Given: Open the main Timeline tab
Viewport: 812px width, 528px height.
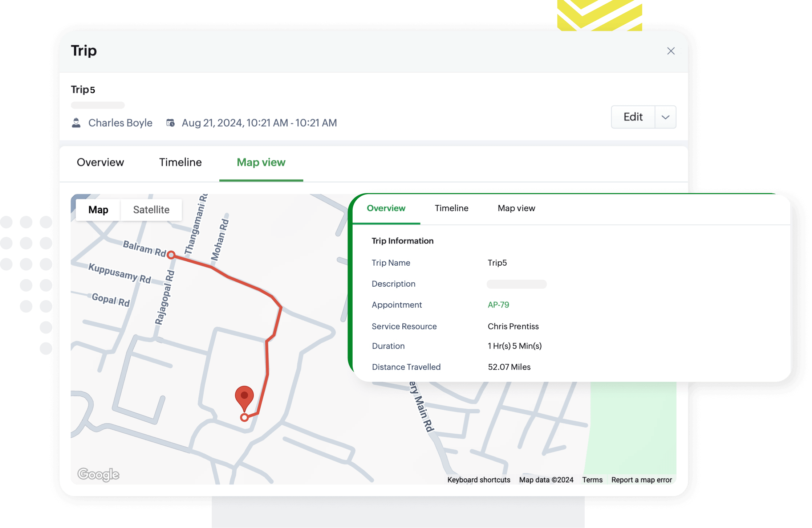Looking at the screenshot, I should [x=180, y=162].
